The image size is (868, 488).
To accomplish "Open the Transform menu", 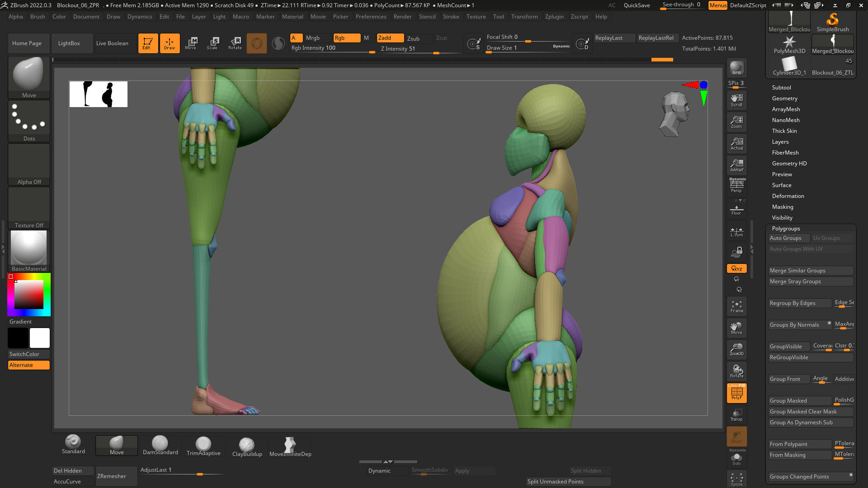I will pos(524,17).
